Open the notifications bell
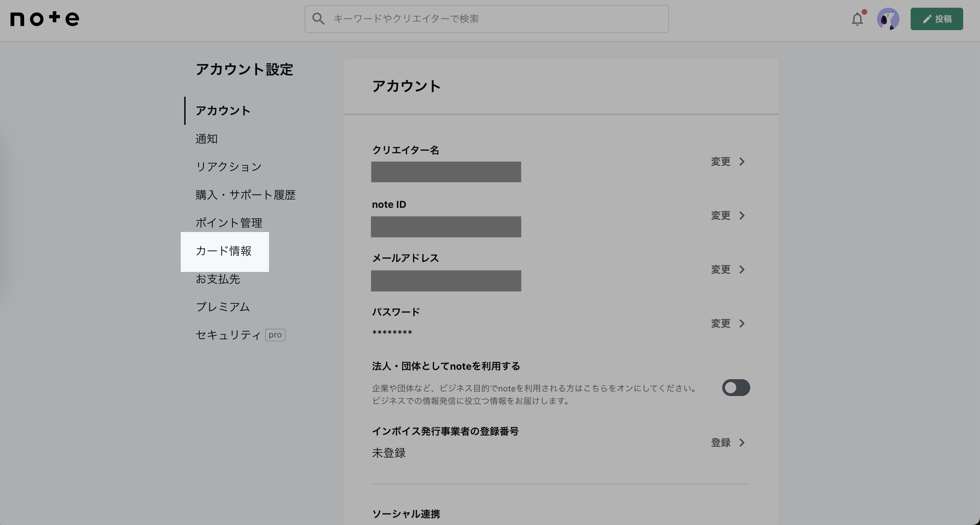The height and width of the screenshot is (525, 980). [857, 19]
